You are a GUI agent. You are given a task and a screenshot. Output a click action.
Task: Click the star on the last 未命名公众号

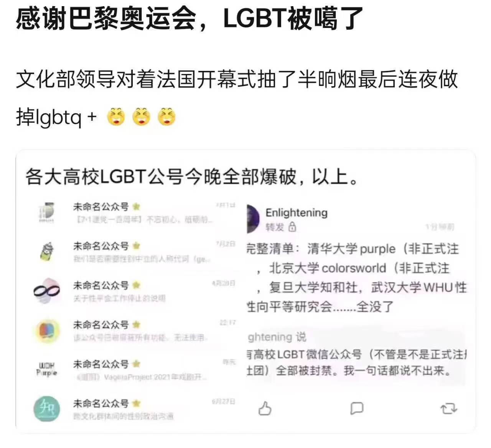(136, 403)
